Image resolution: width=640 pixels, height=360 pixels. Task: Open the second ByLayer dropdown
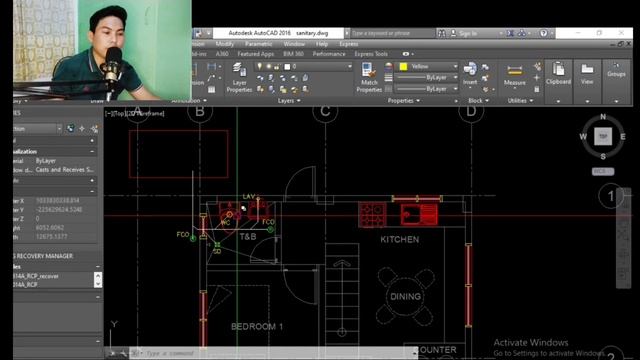tap(455, 89)
